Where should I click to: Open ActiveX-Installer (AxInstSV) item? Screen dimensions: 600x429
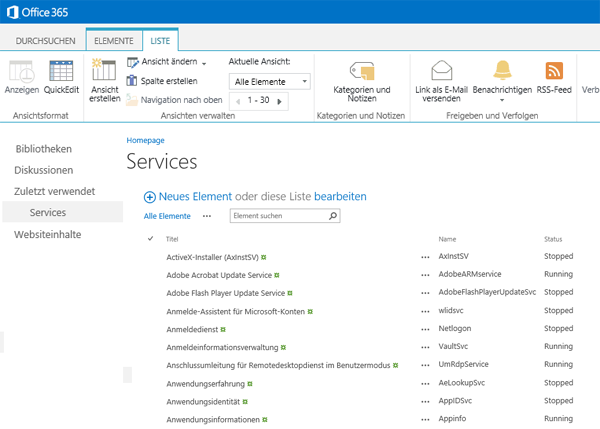[212, 257]
